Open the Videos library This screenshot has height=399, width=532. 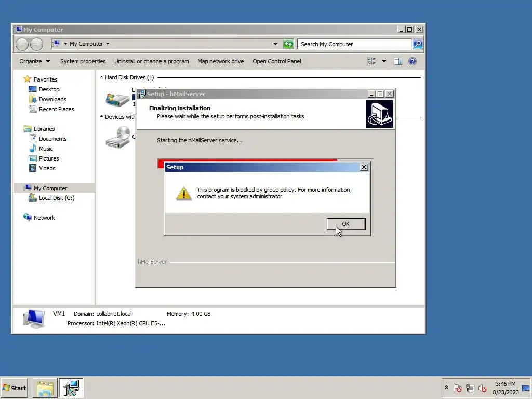coord(47,168)
